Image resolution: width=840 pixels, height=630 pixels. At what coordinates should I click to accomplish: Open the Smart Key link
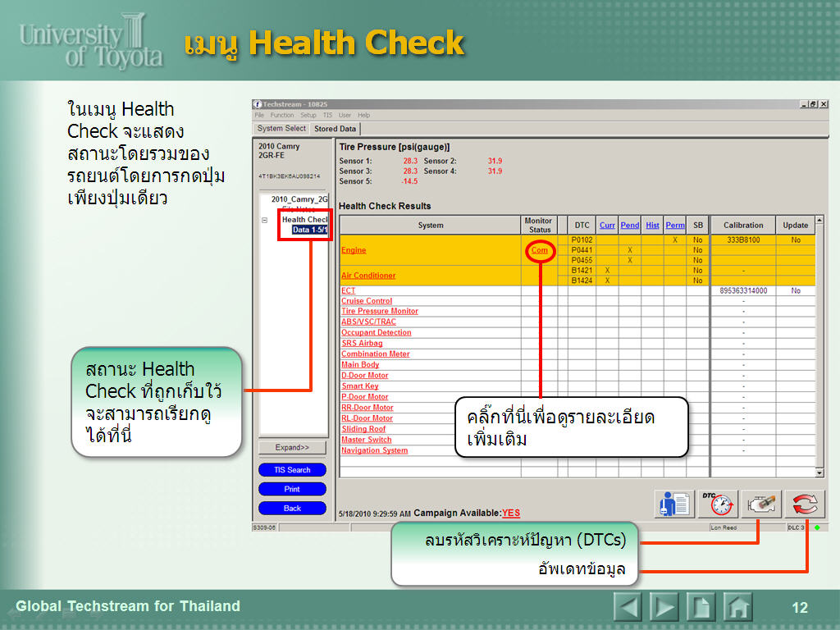359,386
